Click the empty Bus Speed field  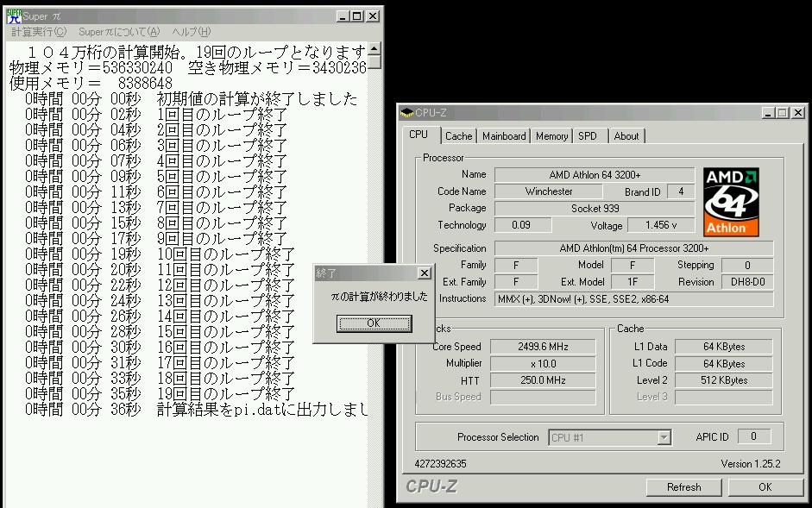(543, 398)
